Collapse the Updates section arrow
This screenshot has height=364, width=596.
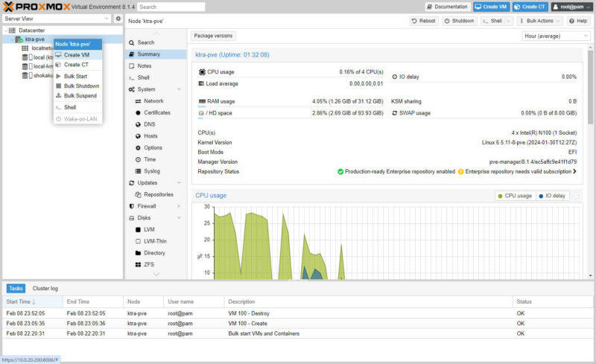tap(179, 183)
